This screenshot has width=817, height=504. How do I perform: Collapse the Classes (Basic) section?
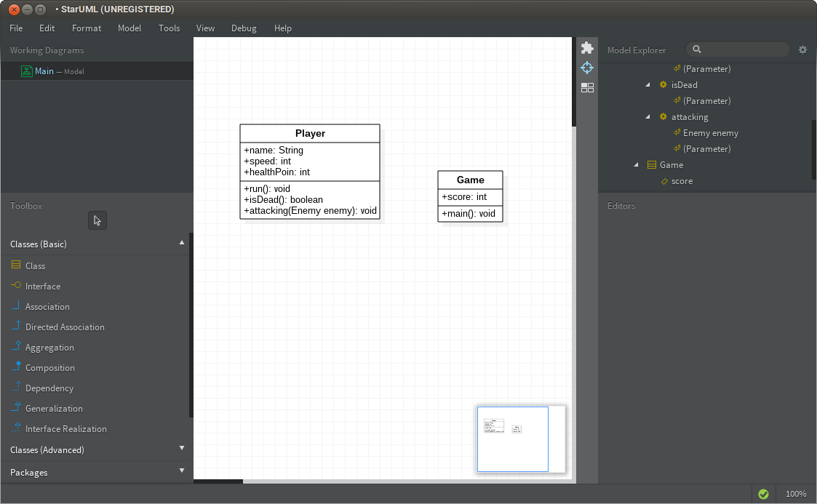point(181,244)
